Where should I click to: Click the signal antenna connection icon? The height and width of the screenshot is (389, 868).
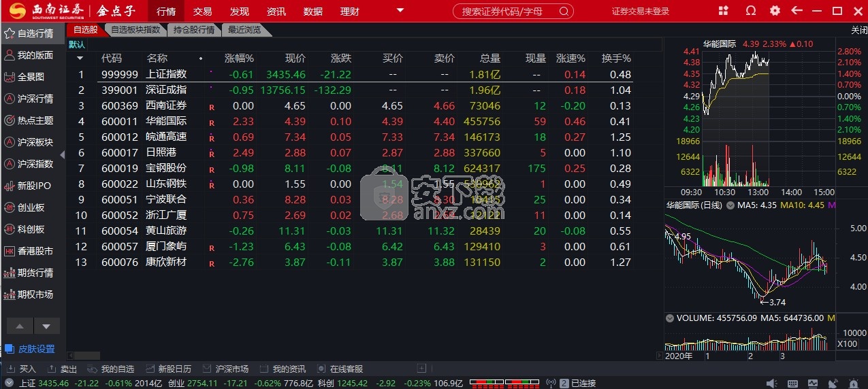551,383
